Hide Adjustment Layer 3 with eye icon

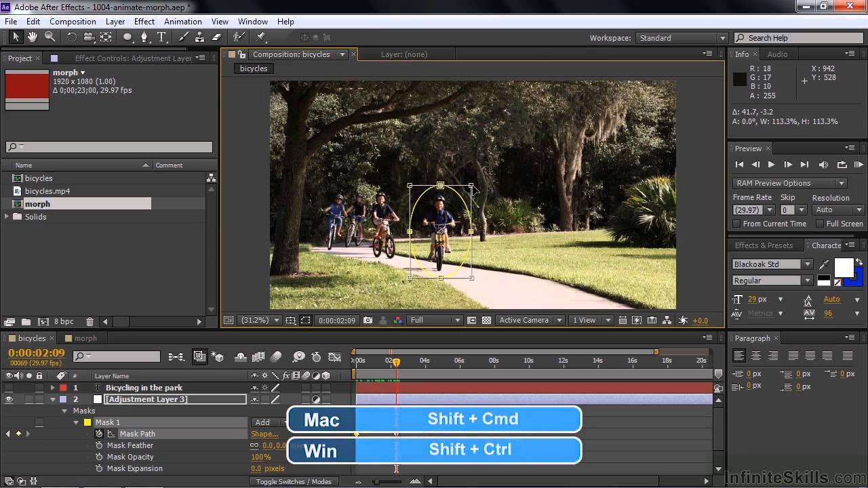9,400
